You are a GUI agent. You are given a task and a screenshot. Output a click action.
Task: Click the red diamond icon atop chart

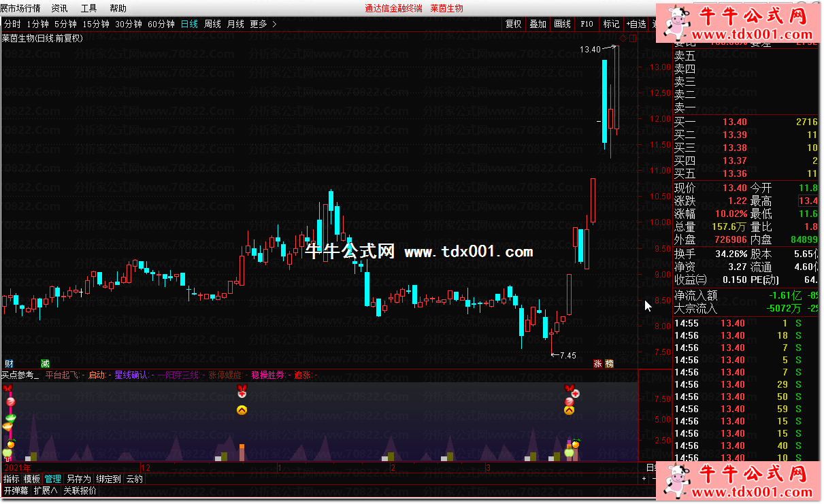click(623, 38)
